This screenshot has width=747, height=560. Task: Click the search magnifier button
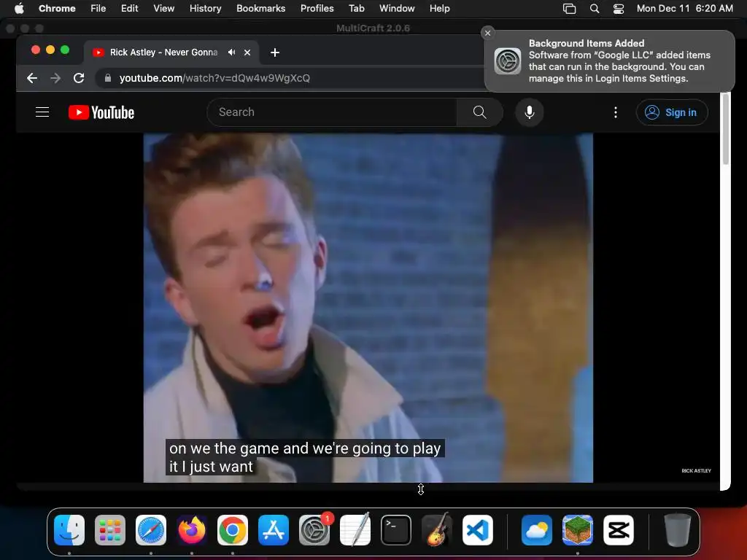click(480, 112)
